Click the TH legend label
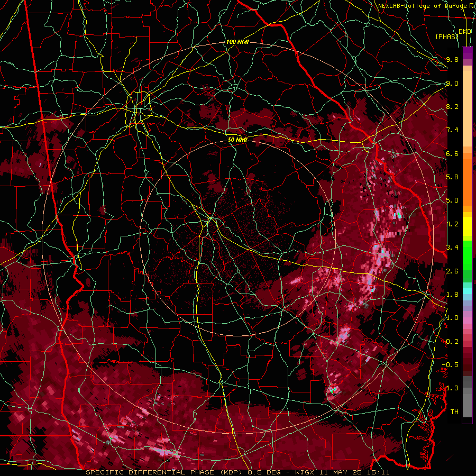 click(x=454, y=411)
